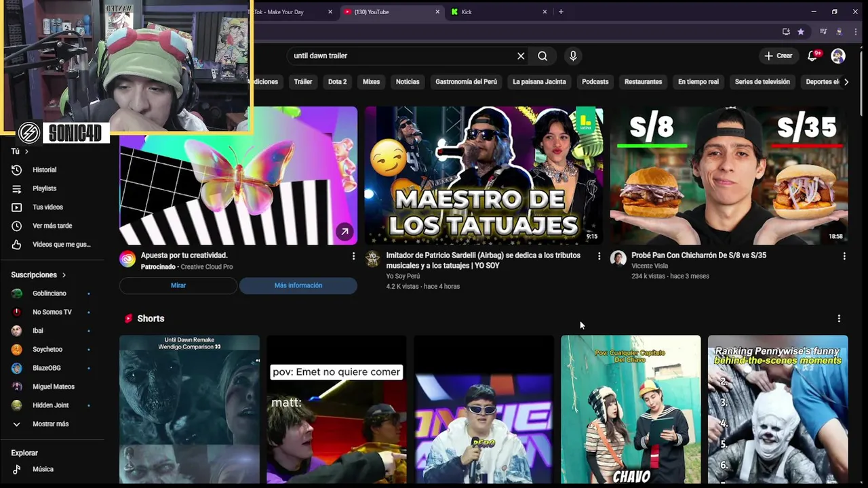Click the Ver más tarde clock icon

point(17,226)
